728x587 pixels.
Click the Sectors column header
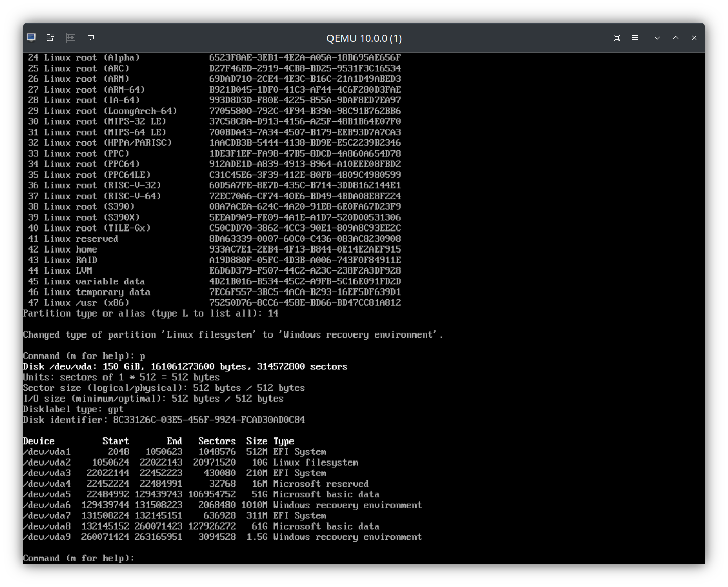[x=216, y=441]
